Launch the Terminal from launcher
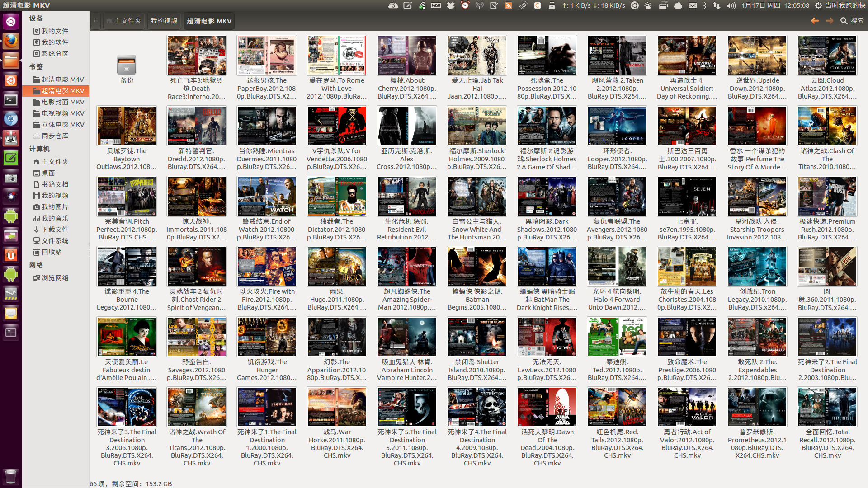868x488 pixels. [x=11, y=99]
